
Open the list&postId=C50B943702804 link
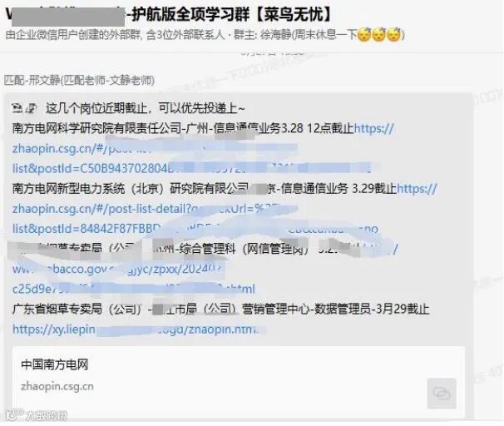click(x=93, y=168)
